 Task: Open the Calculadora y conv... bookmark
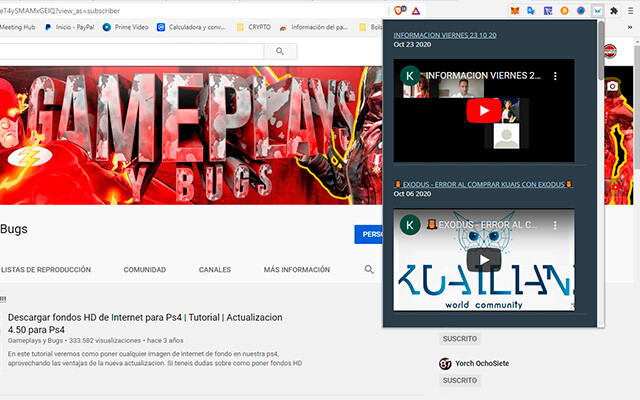(191, 27)
